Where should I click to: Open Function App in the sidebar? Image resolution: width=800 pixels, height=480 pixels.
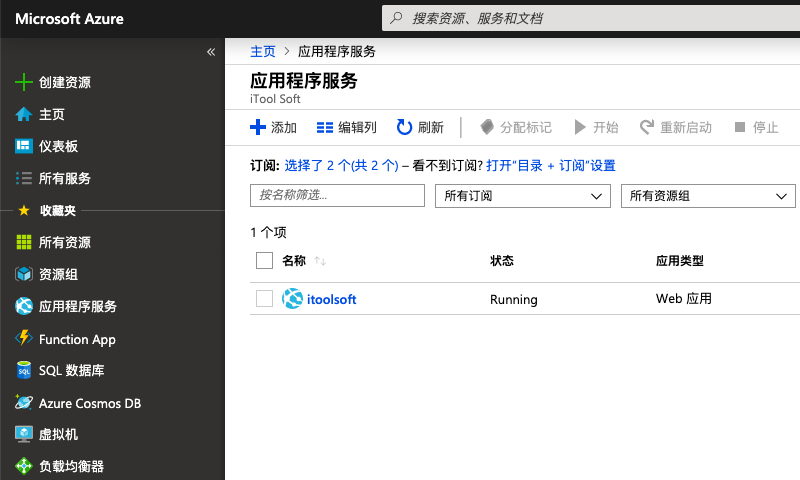click(x=77, y=339)
